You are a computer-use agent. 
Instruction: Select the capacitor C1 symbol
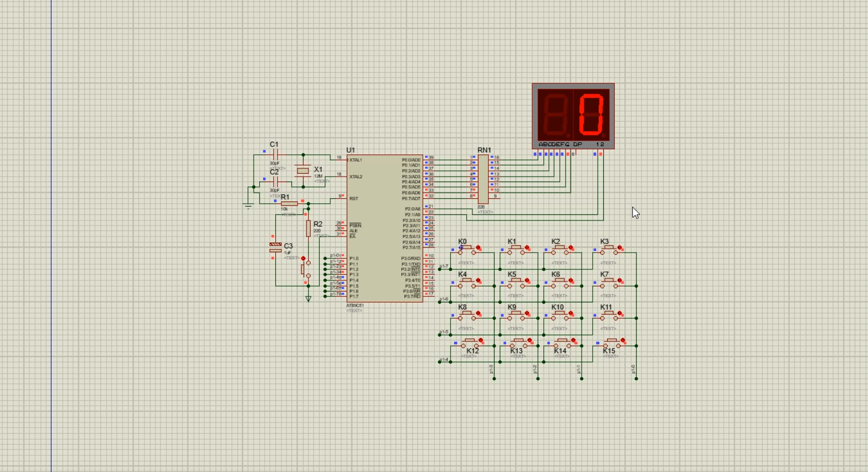tap(275, 154)
